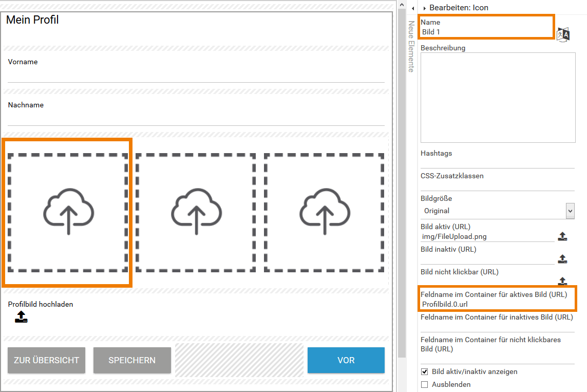The image size is (587, 392).
Task: Open the Neue Elemente vertical tab
Action: (411, 46)
